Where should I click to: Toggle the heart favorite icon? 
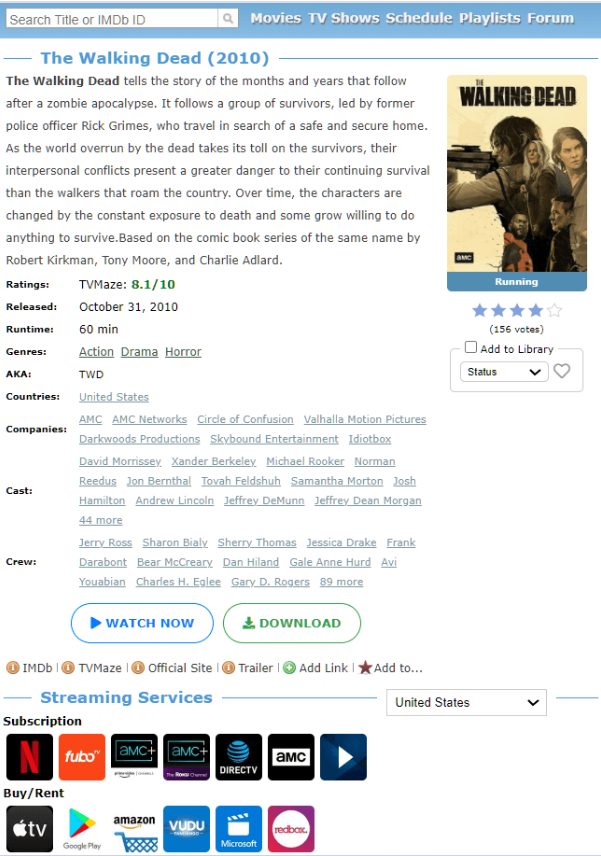pyautogui.click(x=562, y=371)
